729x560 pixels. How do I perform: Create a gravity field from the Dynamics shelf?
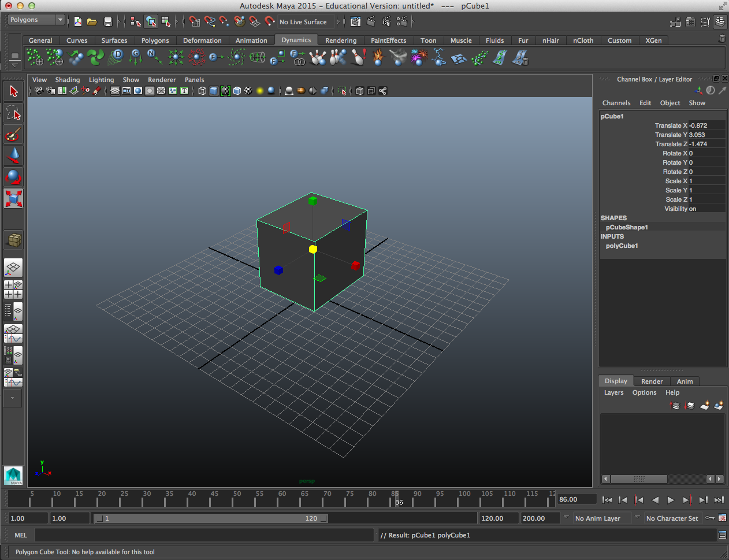(135, 57)
